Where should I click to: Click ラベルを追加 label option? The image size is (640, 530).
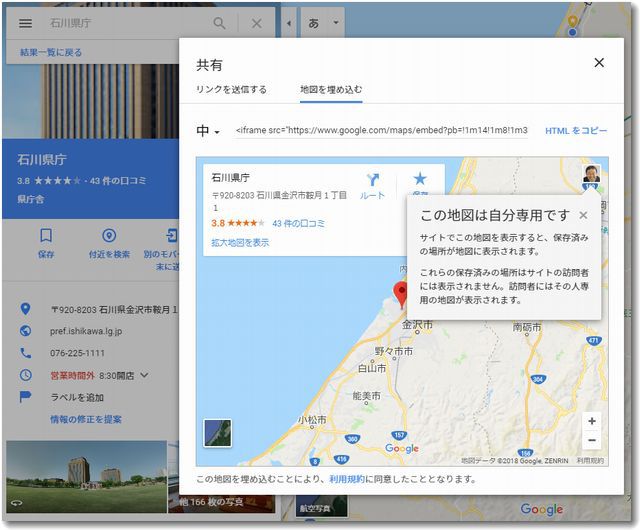tap(77, 397)
